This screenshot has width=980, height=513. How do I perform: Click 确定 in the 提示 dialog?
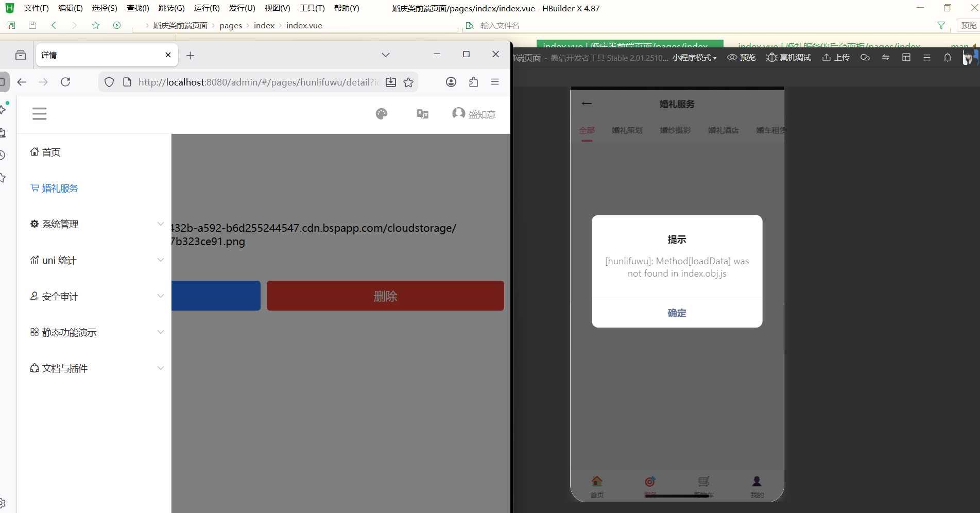point(677,313)
